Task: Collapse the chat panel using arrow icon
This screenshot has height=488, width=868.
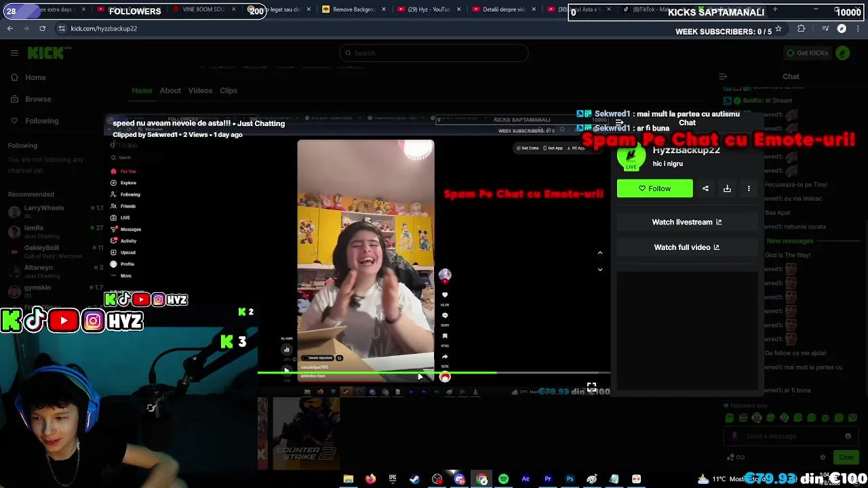Action: (x=723, y=77)
